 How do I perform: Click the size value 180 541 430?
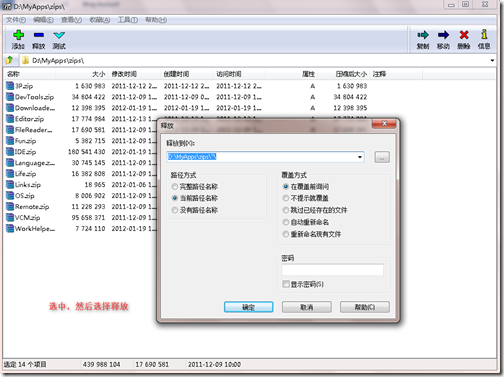(87, 152)
